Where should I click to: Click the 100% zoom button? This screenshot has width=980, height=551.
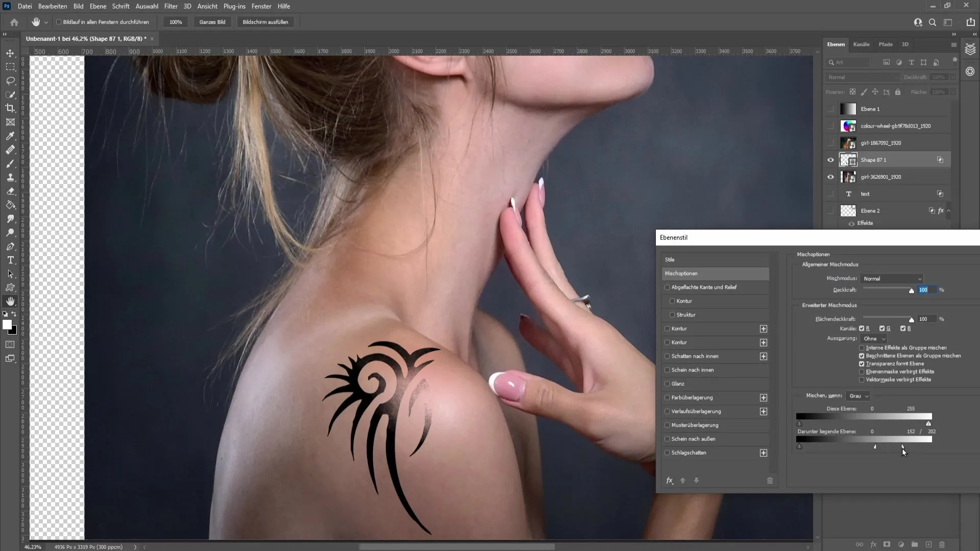click(176, 22)
